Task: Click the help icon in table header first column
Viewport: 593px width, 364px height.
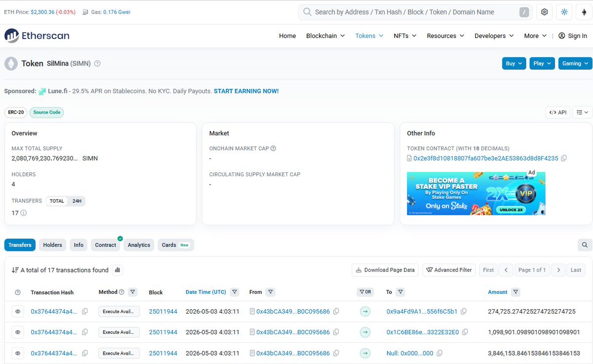Action: [x=18, y=292]
